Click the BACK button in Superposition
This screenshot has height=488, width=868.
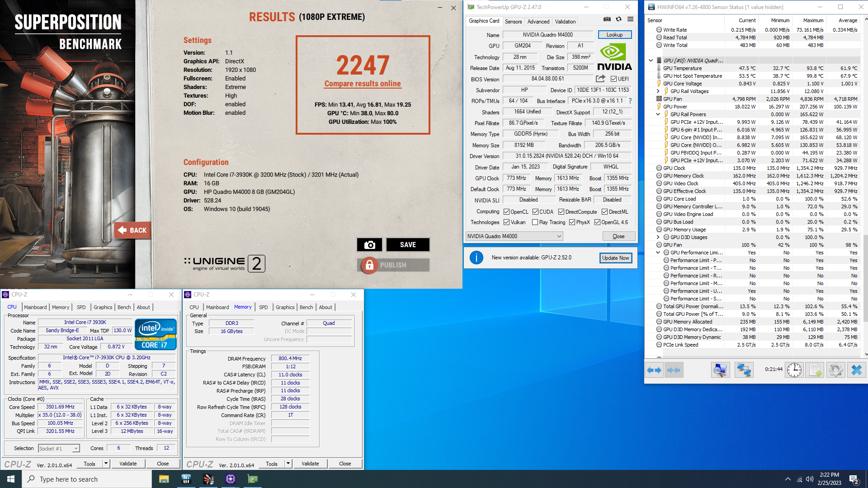(x=132, y=230)
